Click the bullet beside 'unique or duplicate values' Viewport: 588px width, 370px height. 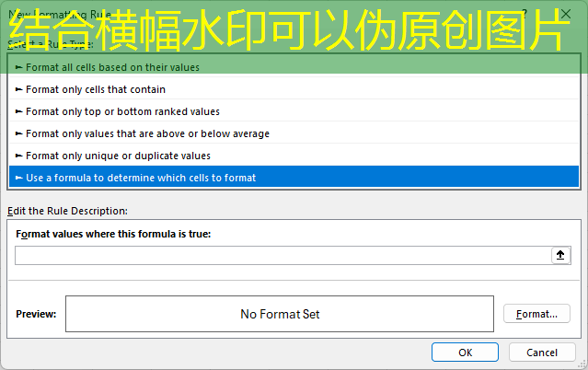[x=18, y=156]
